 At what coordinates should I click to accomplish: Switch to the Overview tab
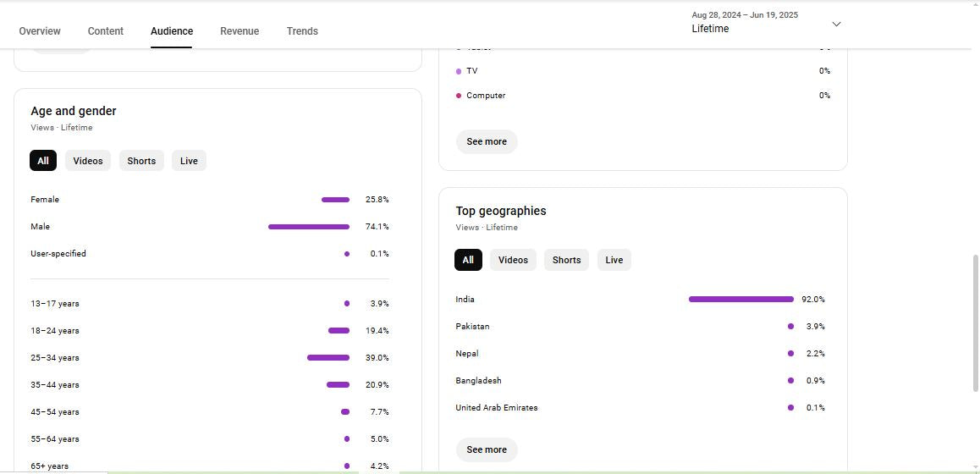click(x=40, y=31)
